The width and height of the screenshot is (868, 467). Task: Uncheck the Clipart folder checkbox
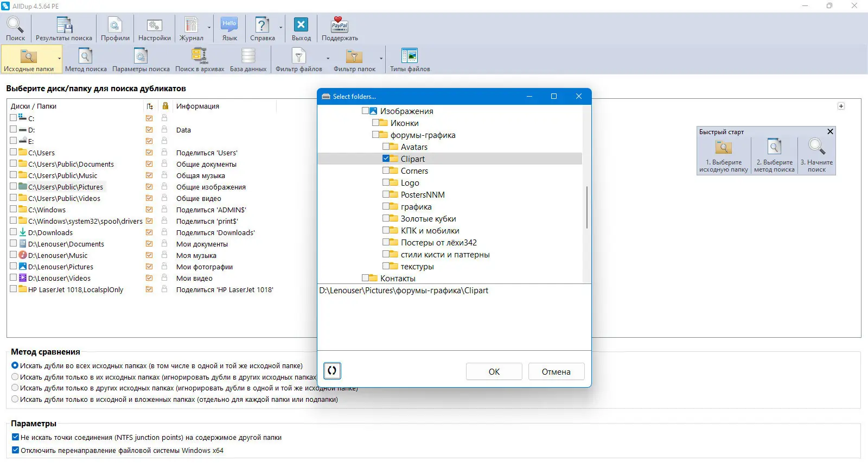coord(386,159)
